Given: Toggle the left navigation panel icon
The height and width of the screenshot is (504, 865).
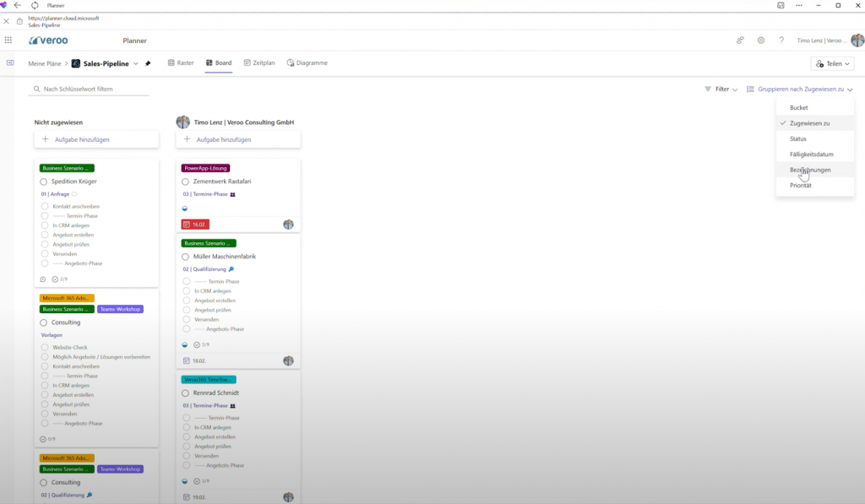Looking at the screenshot, I should [x=10, y=62].
